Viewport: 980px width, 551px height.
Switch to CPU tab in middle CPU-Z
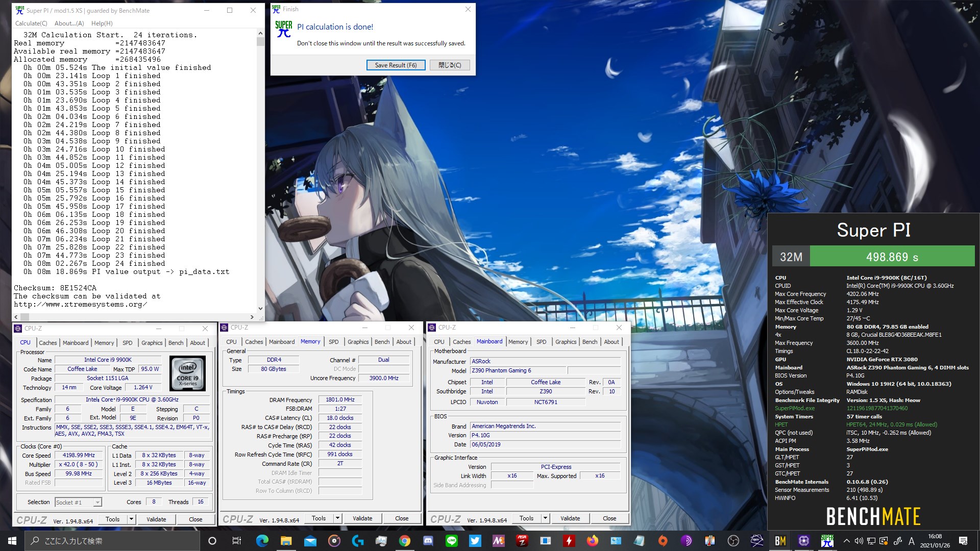click(231, 342)
